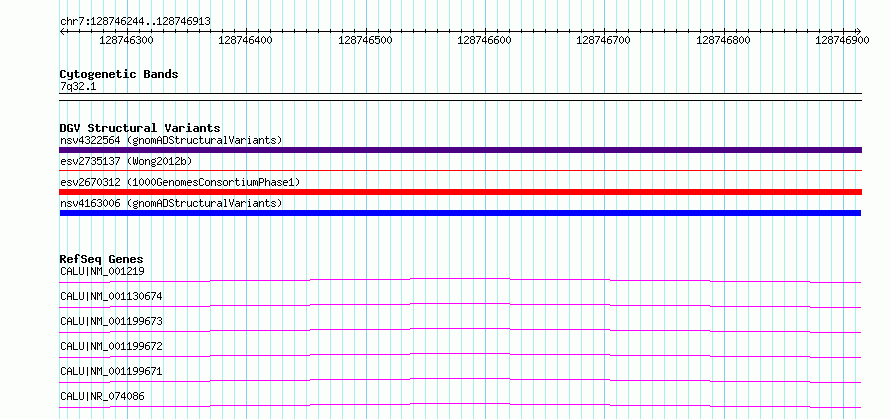Screen dimensions: 890x419
Task: Open transcript CALU|NM_001130674
Action: [111, 296]
